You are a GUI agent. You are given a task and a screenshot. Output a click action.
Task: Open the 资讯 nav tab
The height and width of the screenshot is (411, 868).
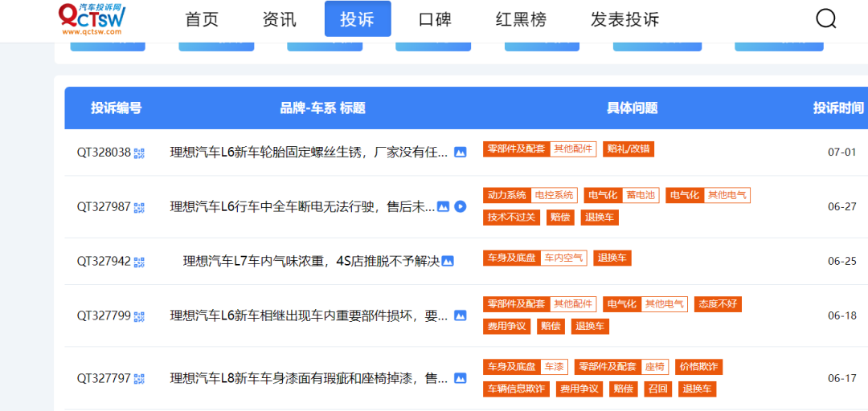click(x=280, y=19)
